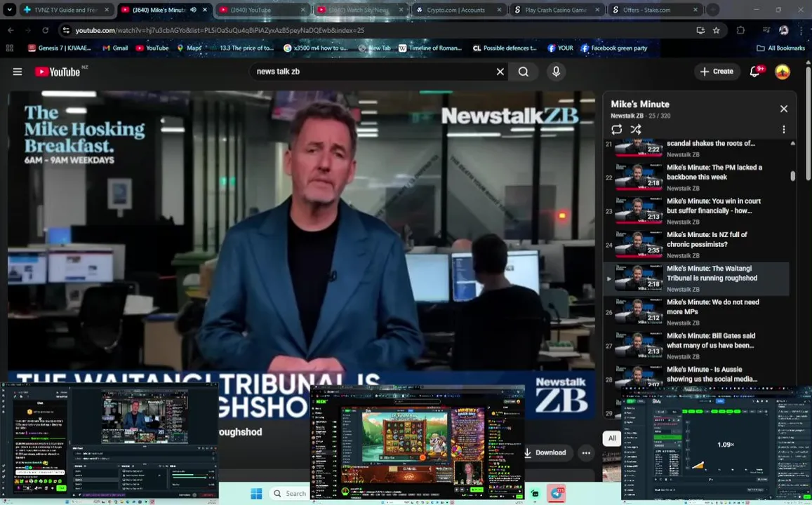Select 'Waitangi Tribunal is running roughshod' playlist item
Image resolution: width=812 pixels, height=505 pixels.
pyautogui.click(x=696, y=278)
